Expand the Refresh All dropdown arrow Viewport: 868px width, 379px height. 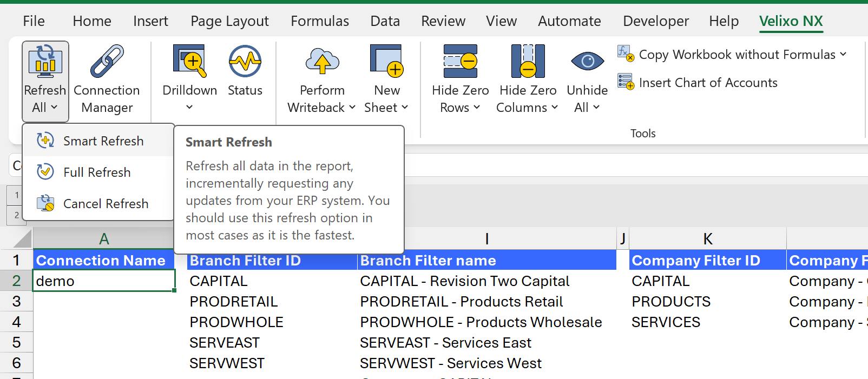54,107
